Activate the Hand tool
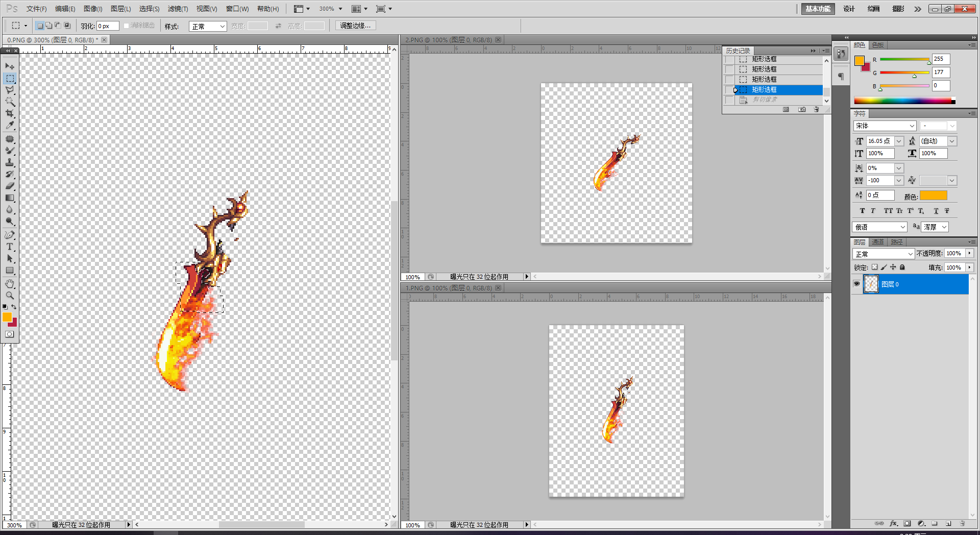 pos(10,284)
